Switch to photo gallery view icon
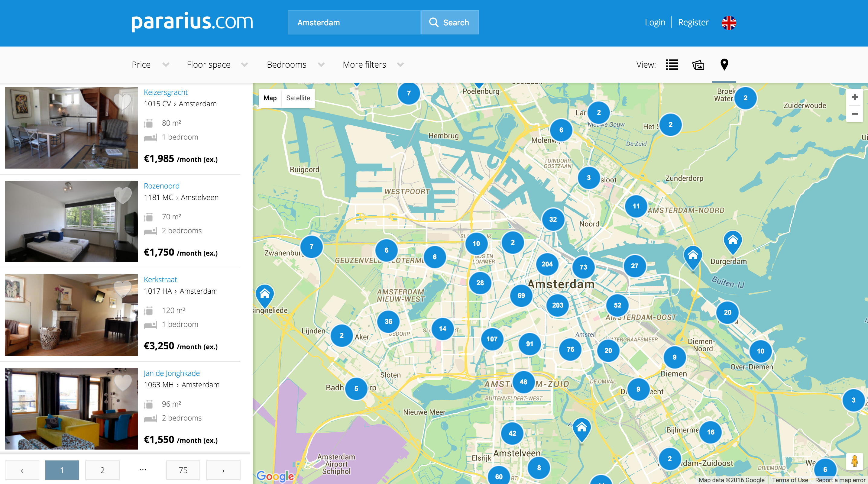The width and height of the screenshot is (868, 484). click(x=698, y=65)
